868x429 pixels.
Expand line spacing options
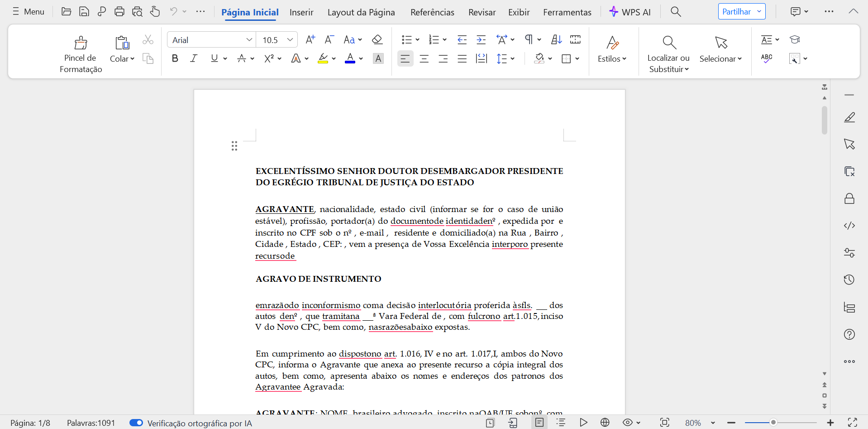[x=512, y=58]
